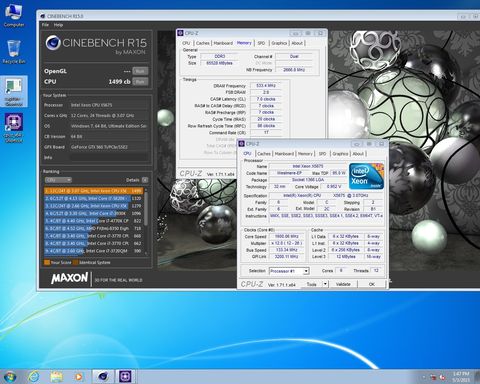Click the Intel Xeon X5675 name field
The width and height of the screenshot is (480, 384).
[x=308, y=166]
